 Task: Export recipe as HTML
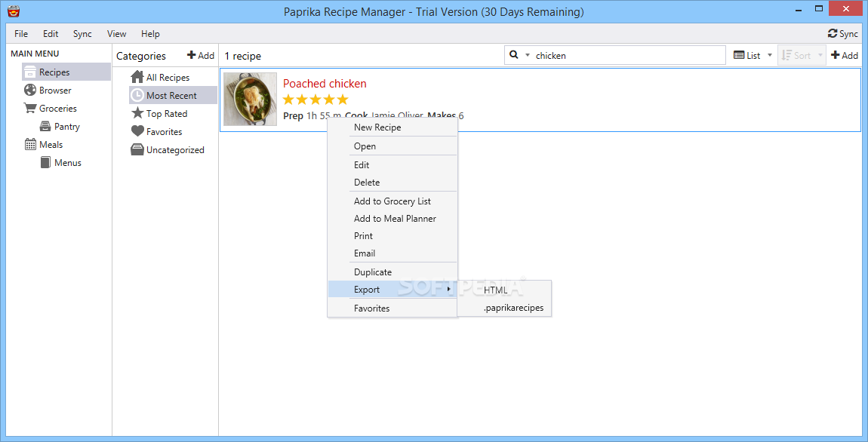pos(504,290)
